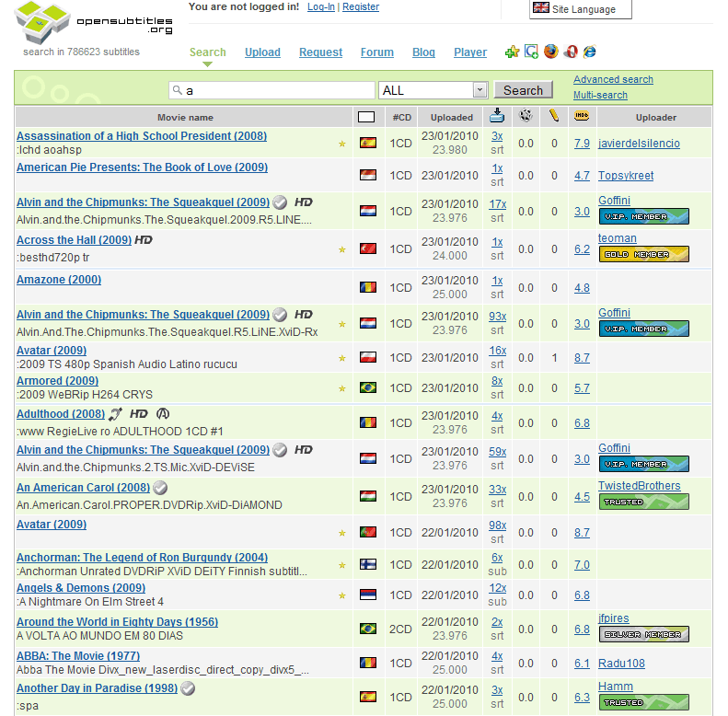Click Finnish flag in Anchorman row
The image size is (728, 716).
coord(368,564)
